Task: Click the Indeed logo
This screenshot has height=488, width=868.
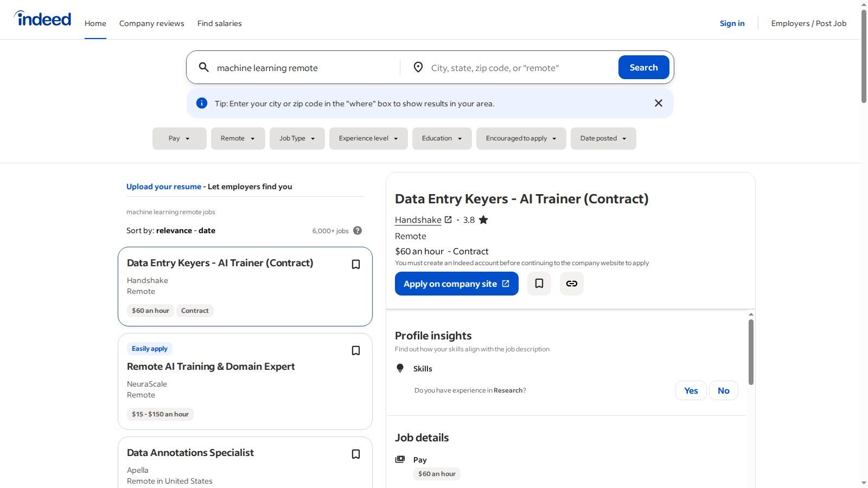Action: [x=43, y=19]
